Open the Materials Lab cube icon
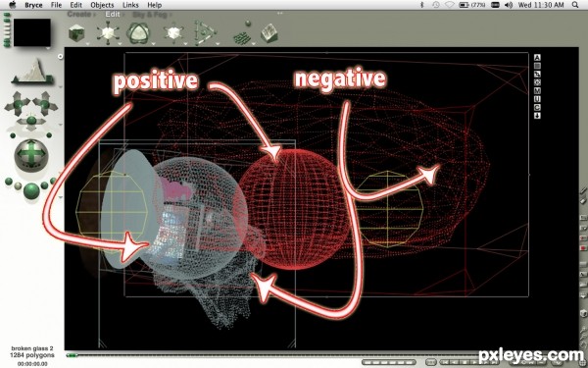 76,33
